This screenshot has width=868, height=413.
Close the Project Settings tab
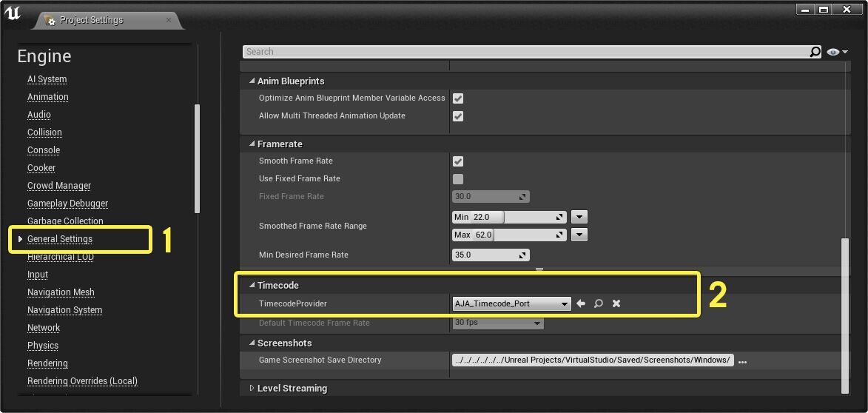pyautogui.click(x=169, y=20)
